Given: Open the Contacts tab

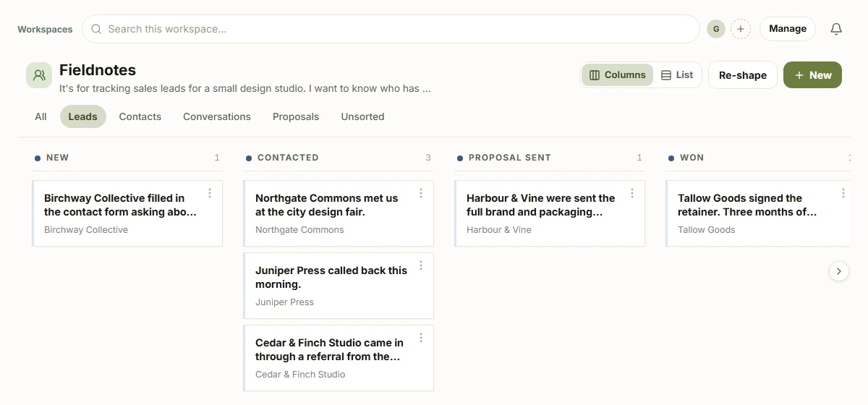Looking at the screenshot, I should 140,116.
